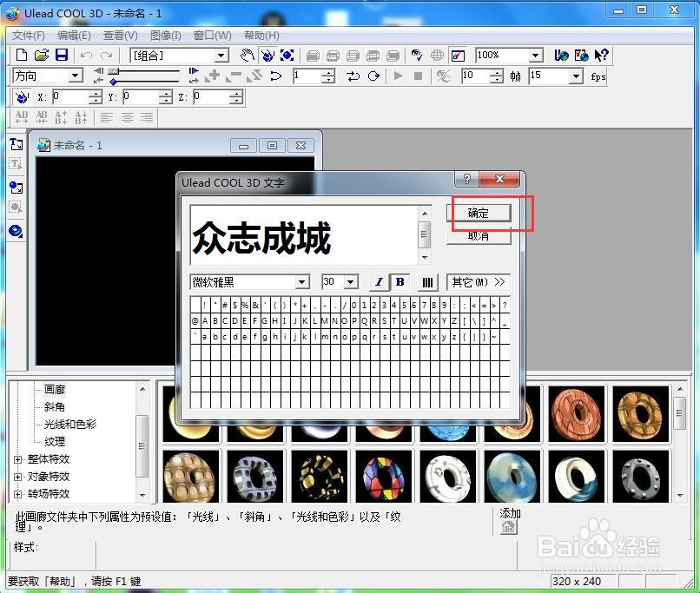
Task: Expand the 整体特效 tree node
Action: 17,459
